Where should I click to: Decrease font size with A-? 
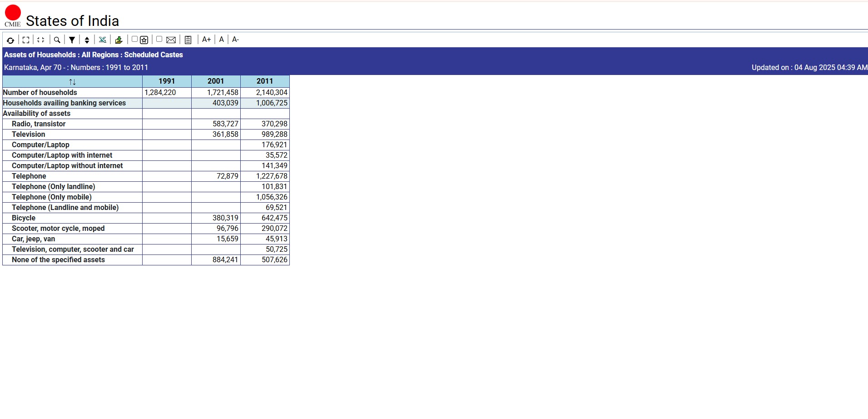tap(235, 40)
